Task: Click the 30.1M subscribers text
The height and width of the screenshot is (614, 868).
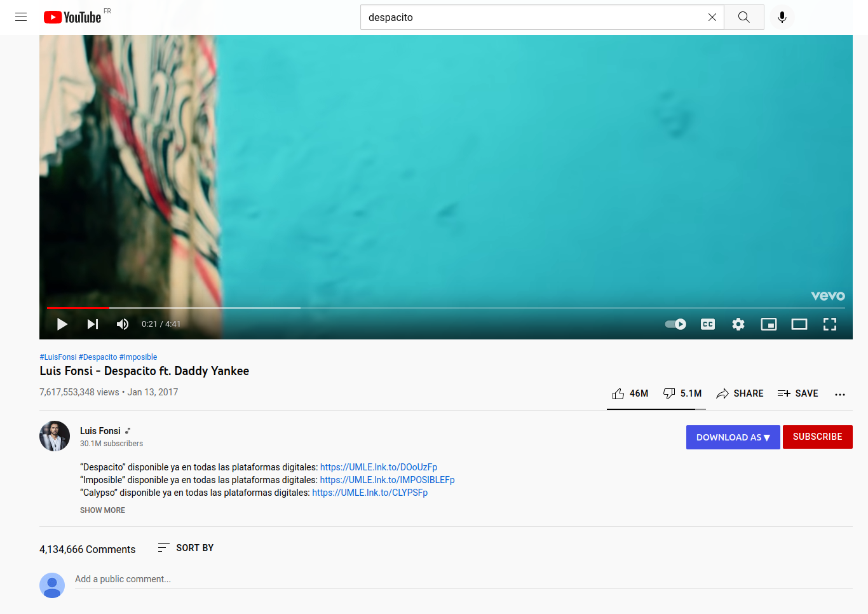Action: [x=112, y=444]
